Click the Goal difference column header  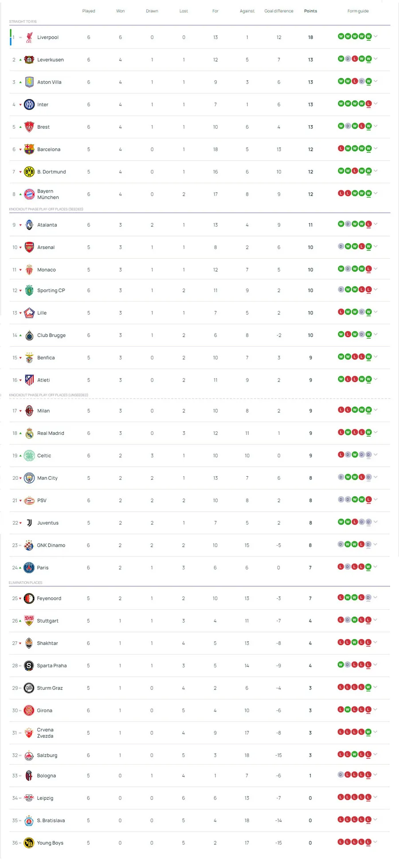tap(279, 11)
